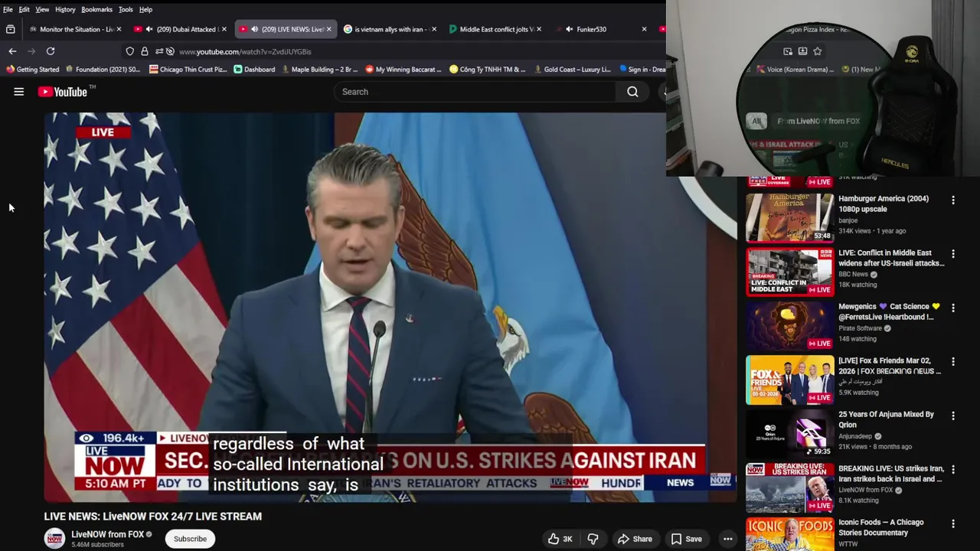Open options for Iconic Foods documentary
This screenshot has width=980, height=551.
953,524
